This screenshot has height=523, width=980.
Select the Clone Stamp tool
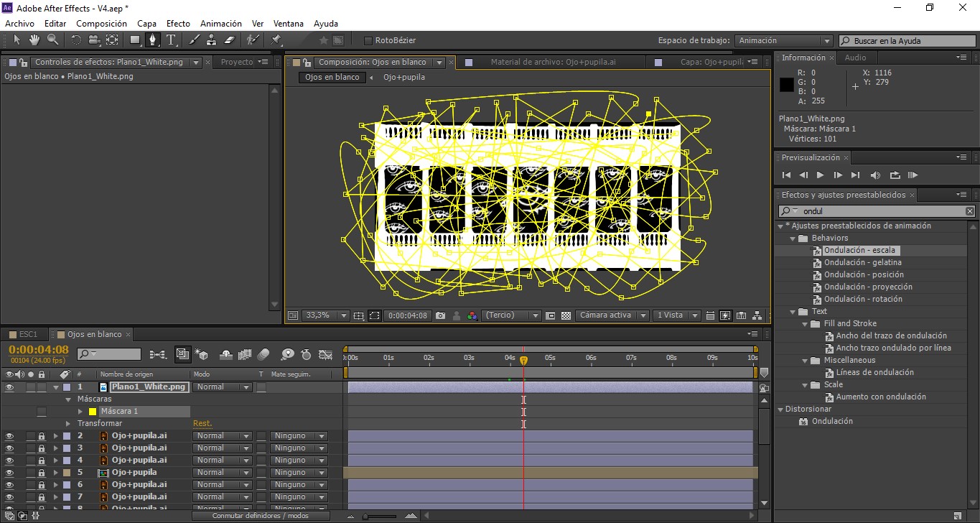[x=211, y=40]
